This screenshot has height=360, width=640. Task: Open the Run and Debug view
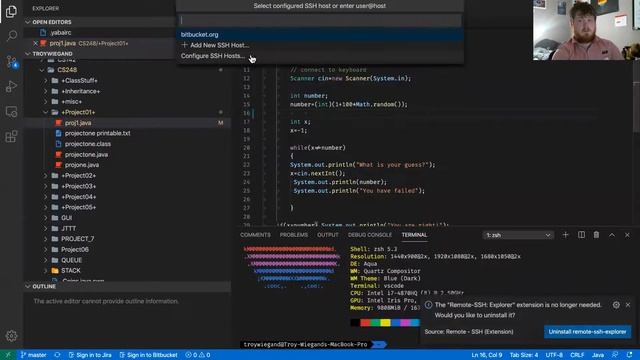(x=11, y=87)
